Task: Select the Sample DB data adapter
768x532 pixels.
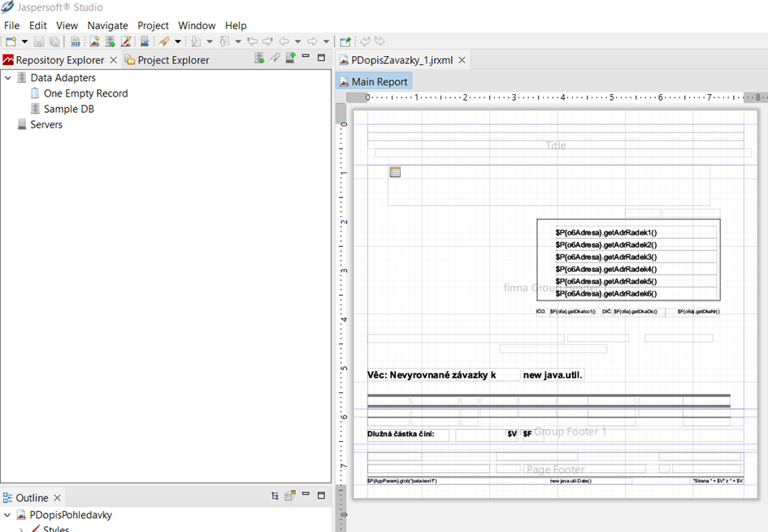Action: click(x=68, y=109)
